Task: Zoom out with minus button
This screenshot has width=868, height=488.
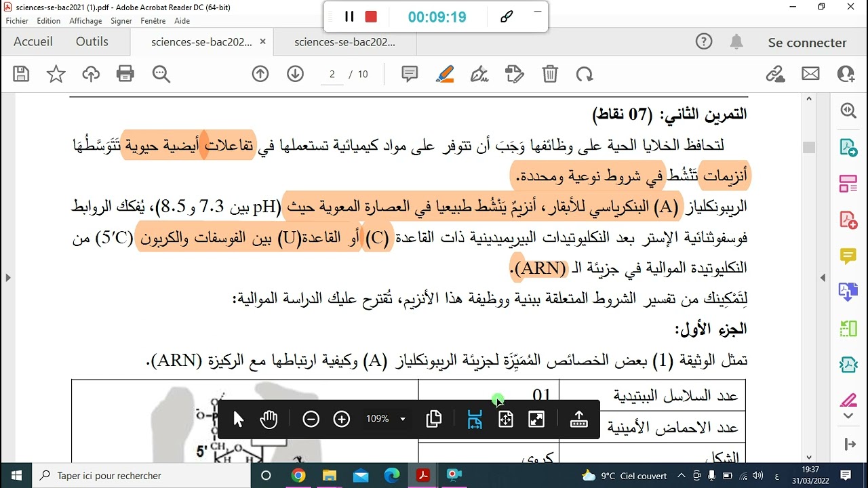Action: point(311,420)
